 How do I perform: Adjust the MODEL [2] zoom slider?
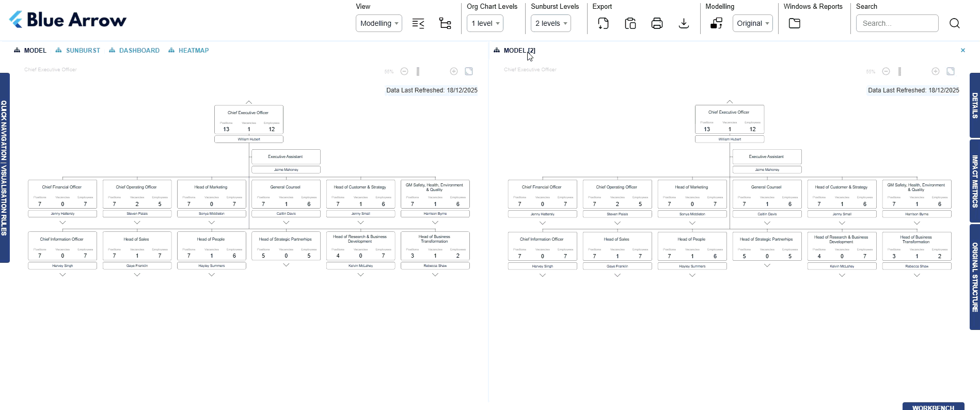pyautogui.click(x=899, y=71)
